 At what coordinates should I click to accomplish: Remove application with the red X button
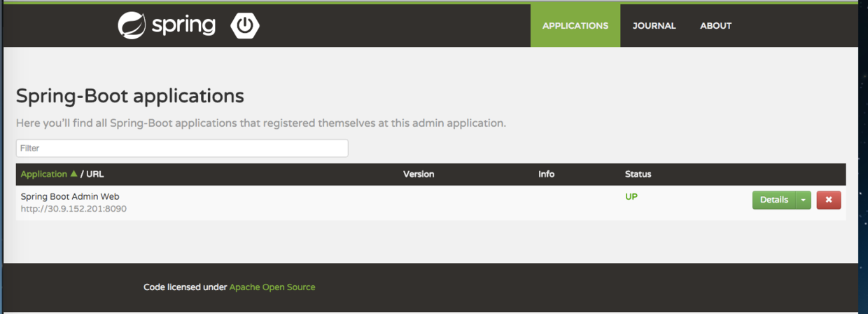(829, 200)
